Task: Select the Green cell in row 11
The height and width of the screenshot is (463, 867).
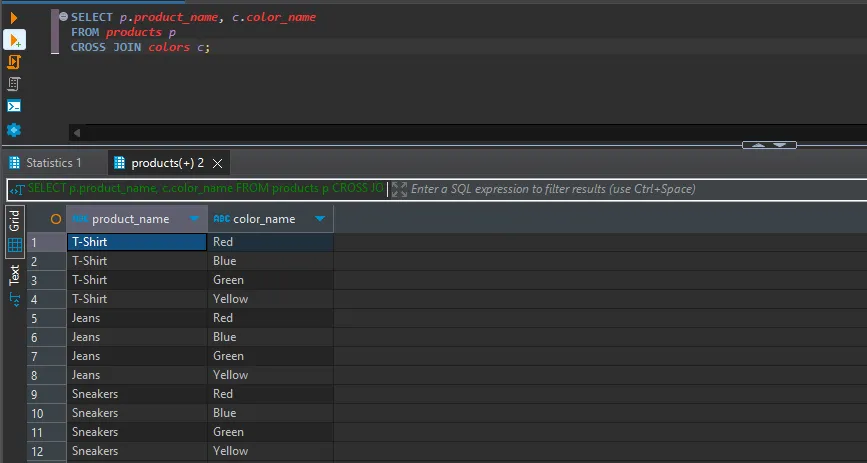Action: point(270,432)
